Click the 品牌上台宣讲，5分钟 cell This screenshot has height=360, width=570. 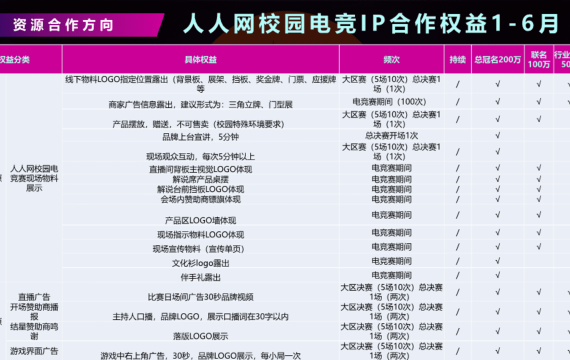tap(201, 137)
